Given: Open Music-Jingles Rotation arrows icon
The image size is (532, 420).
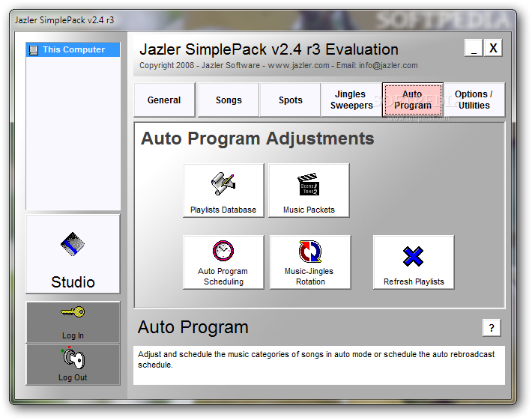Looking at the screenshot, I should point(309,252).
